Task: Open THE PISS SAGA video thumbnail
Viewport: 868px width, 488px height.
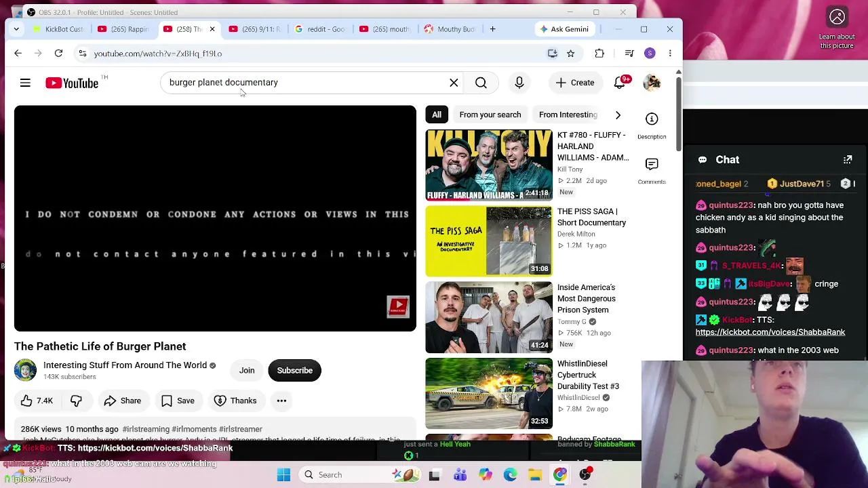Action: tap(489, 241)
